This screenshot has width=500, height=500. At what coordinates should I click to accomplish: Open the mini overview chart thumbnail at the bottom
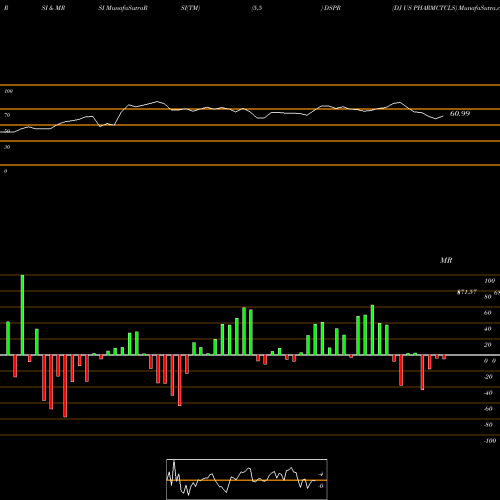[247, 479]
